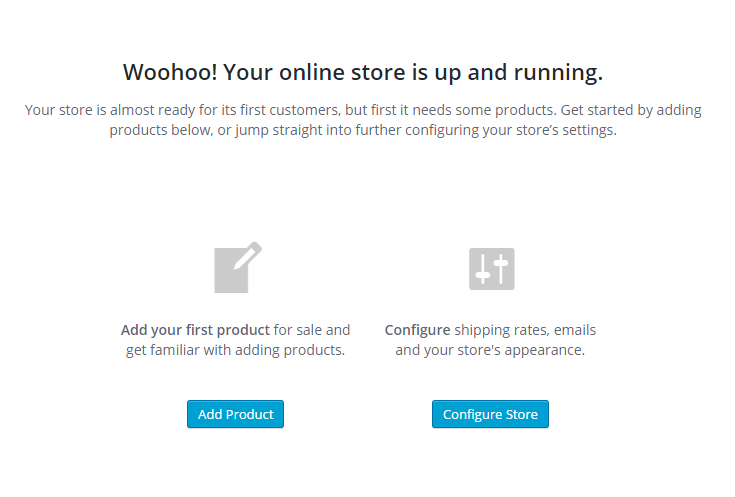Click the bold "Add your first product" text
The height and width of the screenshot is (497, 735).
coord(195,330)
